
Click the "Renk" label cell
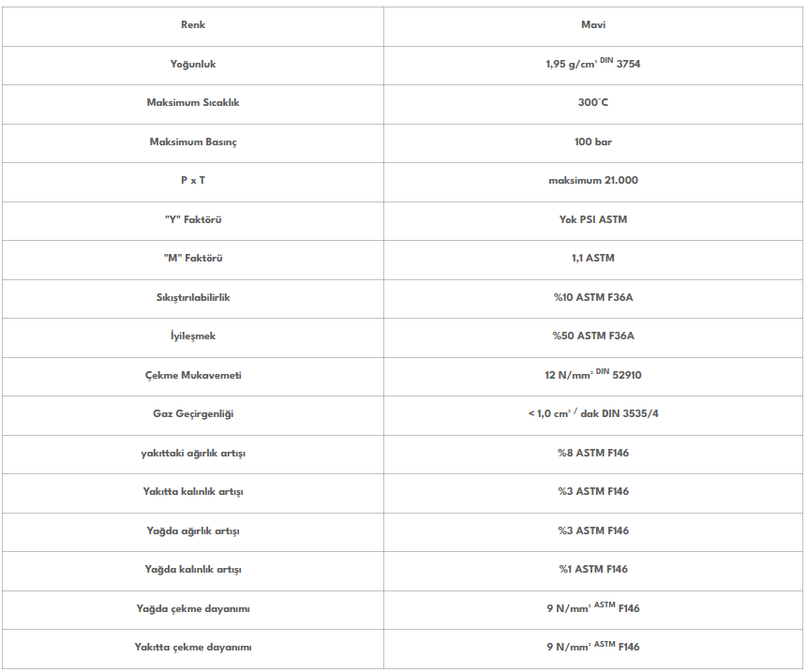coord(193,25)
